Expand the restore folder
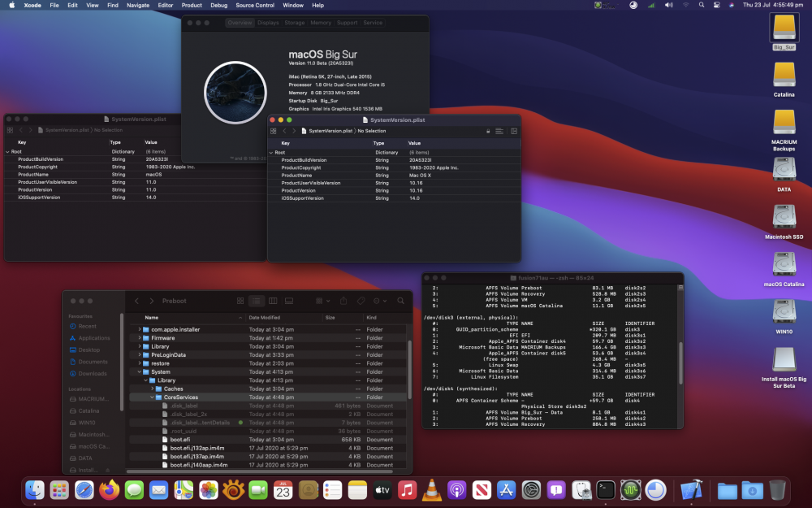The width and height of the screenshot is (812, 508). [140, 363]
